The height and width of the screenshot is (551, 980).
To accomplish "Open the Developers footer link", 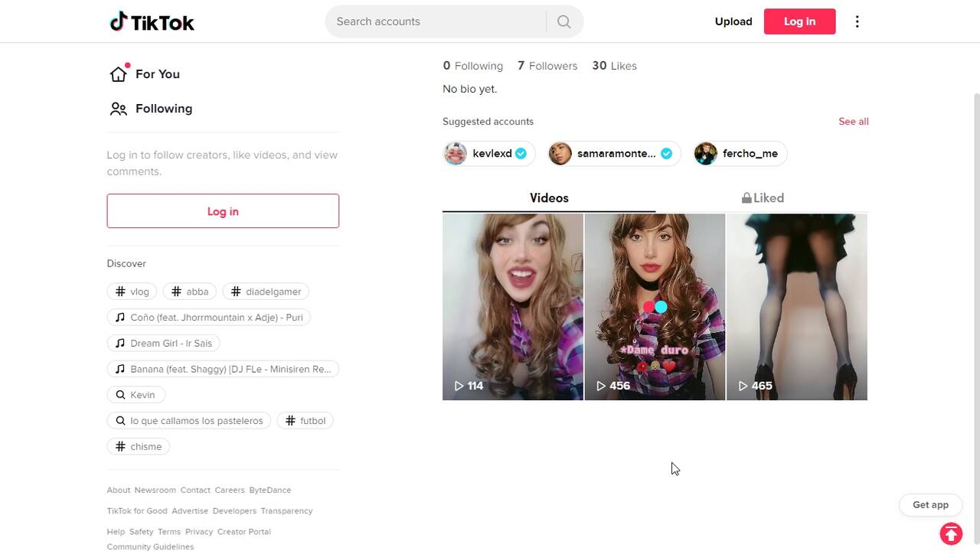I will coord(234,510).
